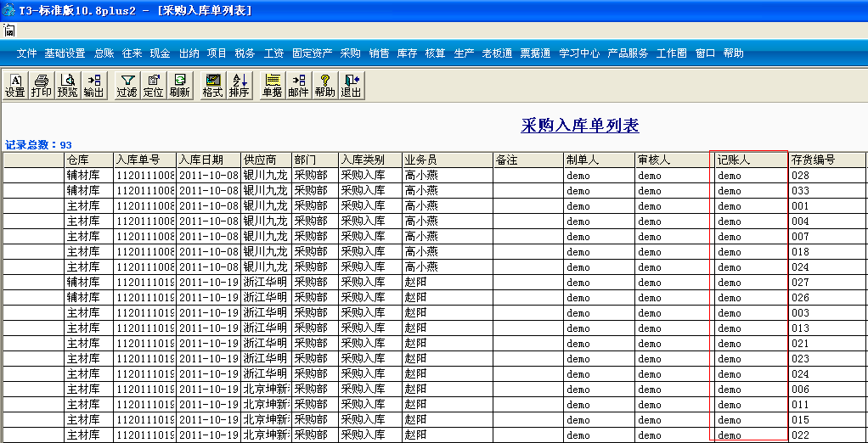The width and height of the screenshot is (868, 443).
Task: Open the 项目 menu
Action: point(217,53)
